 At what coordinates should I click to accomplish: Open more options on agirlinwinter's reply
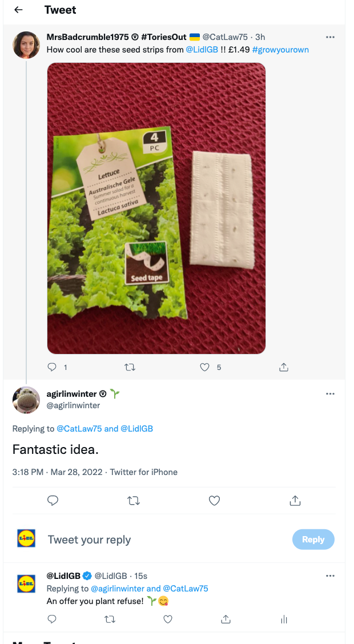coord(330,394)
